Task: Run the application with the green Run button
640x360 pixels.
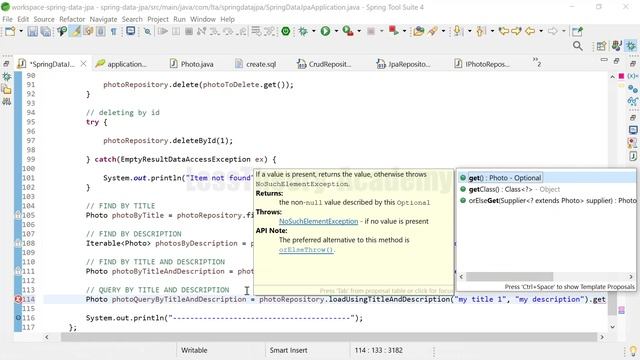Action: [325, 31]
